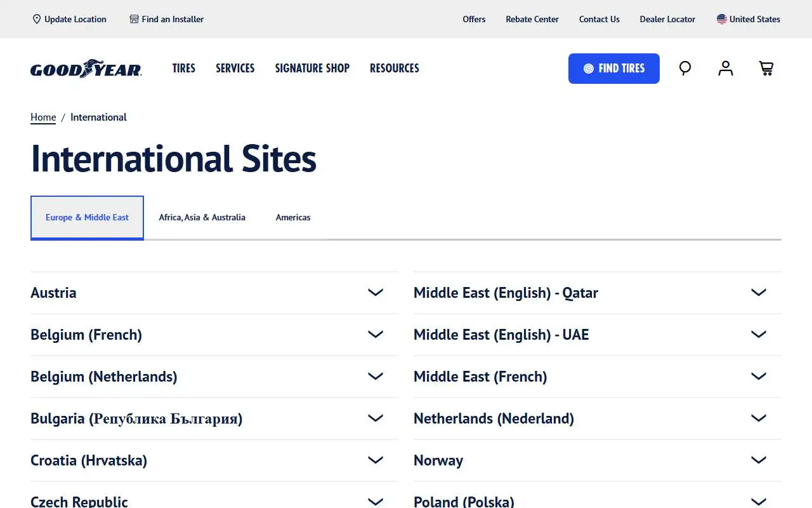Open the Dealer Locator link
This screenshot has width=812, height=508.
coord(667,19)
